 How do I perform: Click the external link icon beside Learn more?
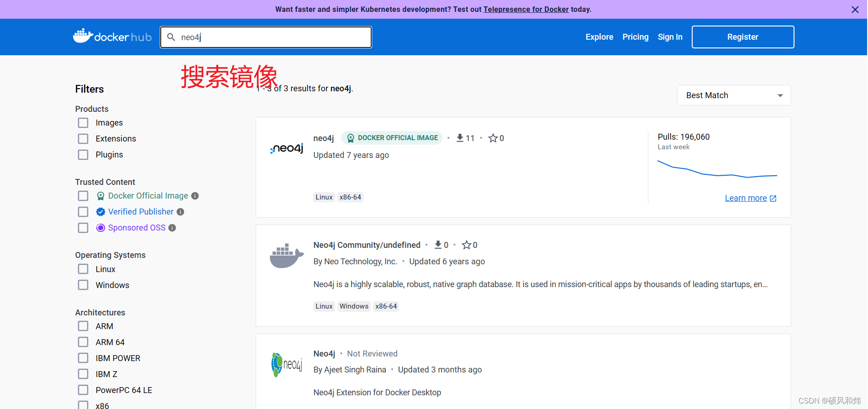click(x=773, y=199)
